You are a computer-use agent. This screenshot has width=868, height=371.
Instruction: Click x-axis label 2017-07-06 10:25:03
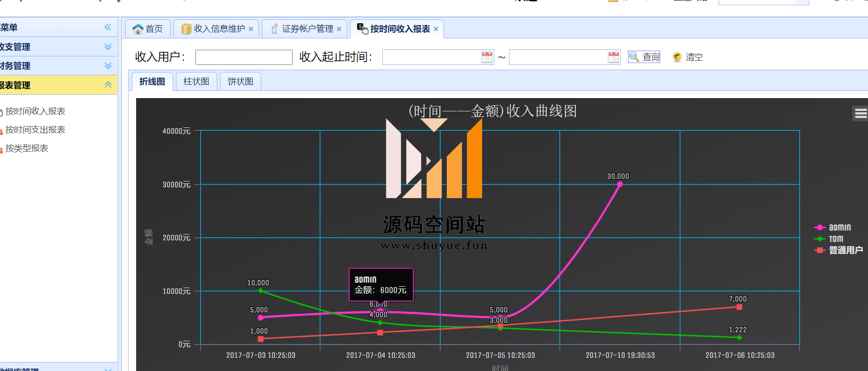pyautogui.click(x=740, y=355)
